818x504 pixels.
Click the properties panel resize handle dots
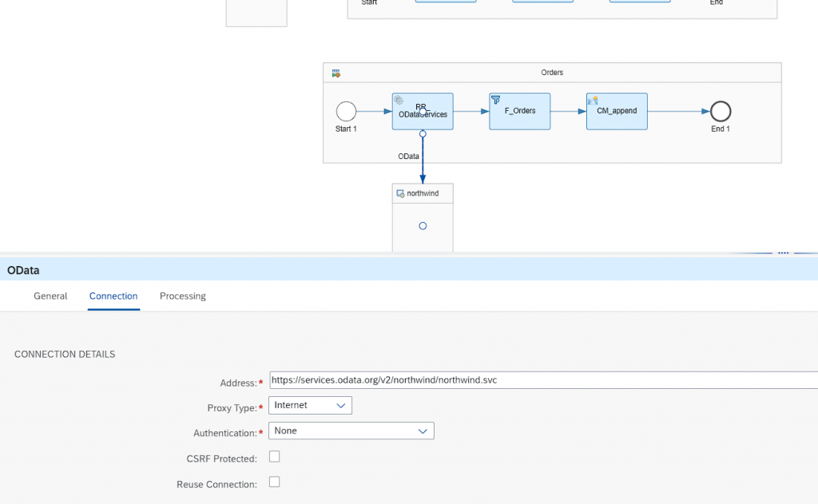783,252
